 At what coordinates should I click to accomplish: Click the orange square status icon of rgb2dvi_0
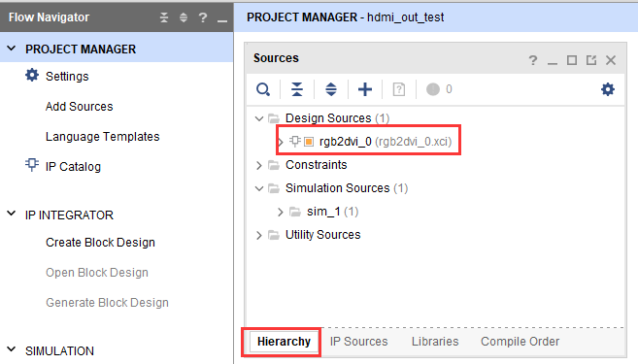[309, 142]
